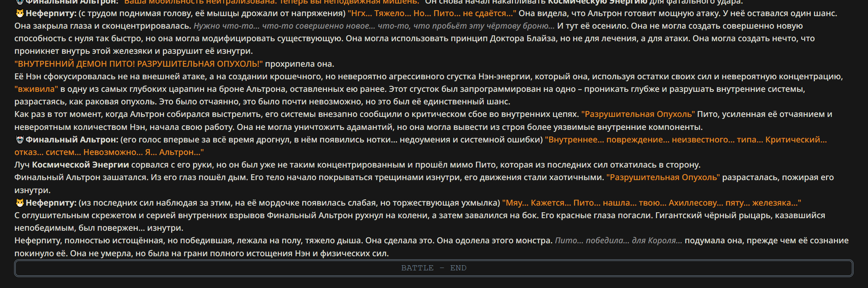868x288 pixels.
Task: Click bold name "Финальный Альтрон:" before "(его голос"
Action: pos(72,140)
